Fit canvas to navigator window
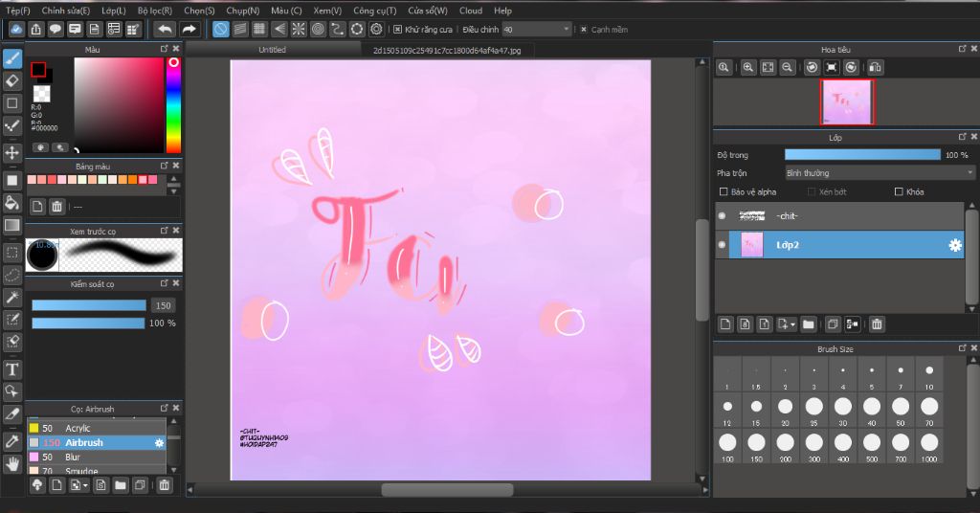Image resolution: width=980 pixels, height=513 pixels. [768, 68]
